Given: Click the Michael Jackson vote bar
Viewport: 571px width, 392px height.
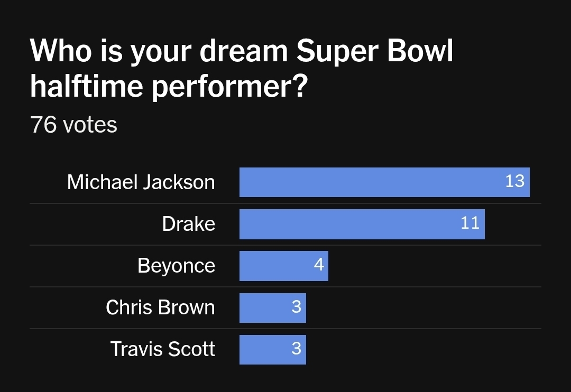Looking at the screenshot, I should [370, 182].
